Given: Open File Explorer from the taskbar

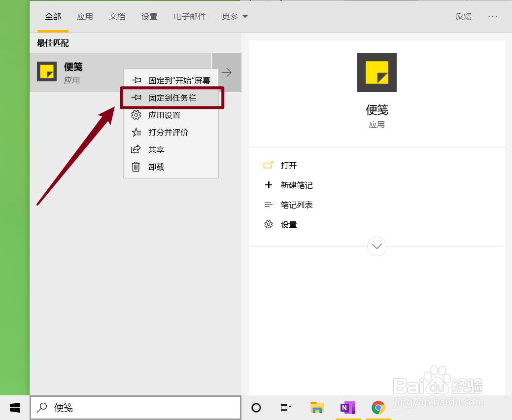Looking at the screenshot, I should [x=317, y=408].
